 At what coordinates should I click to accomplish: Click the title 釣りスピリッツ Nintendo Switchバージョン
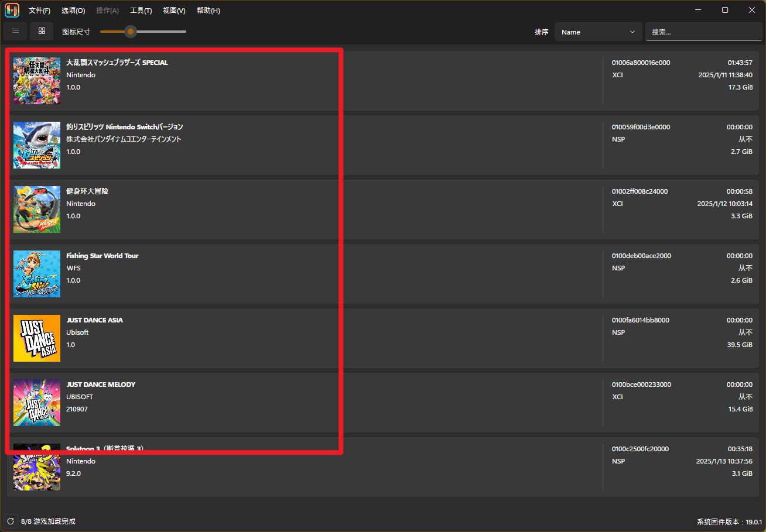(125, 127)
